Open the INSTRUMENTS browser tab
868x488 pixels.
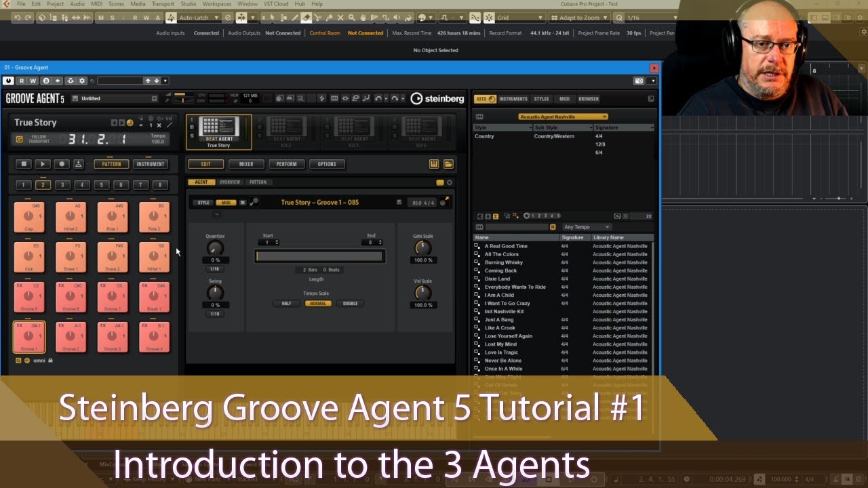[513, 99]
